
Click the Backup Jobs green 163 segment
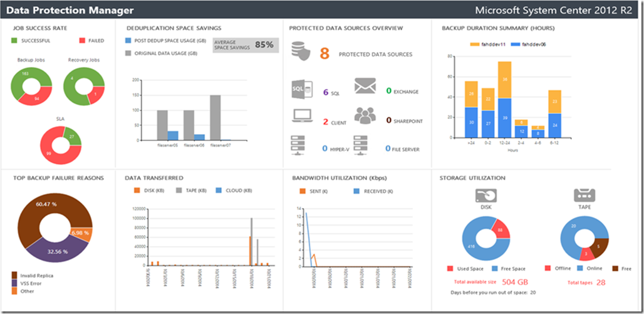(x=24, y=75)
